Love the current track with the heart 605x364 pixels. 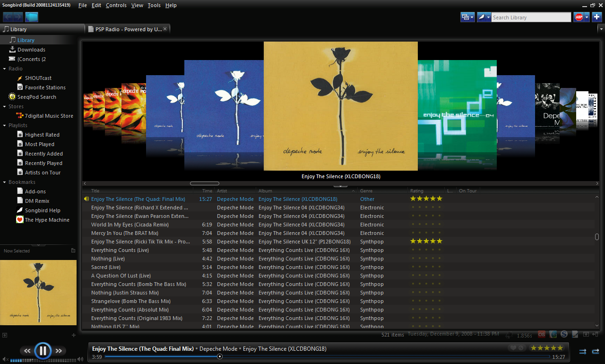coord(513,348)
